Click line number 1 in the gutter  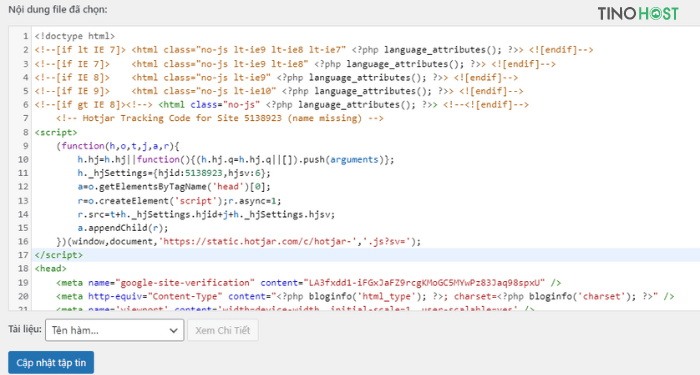(x=25, y=36)
